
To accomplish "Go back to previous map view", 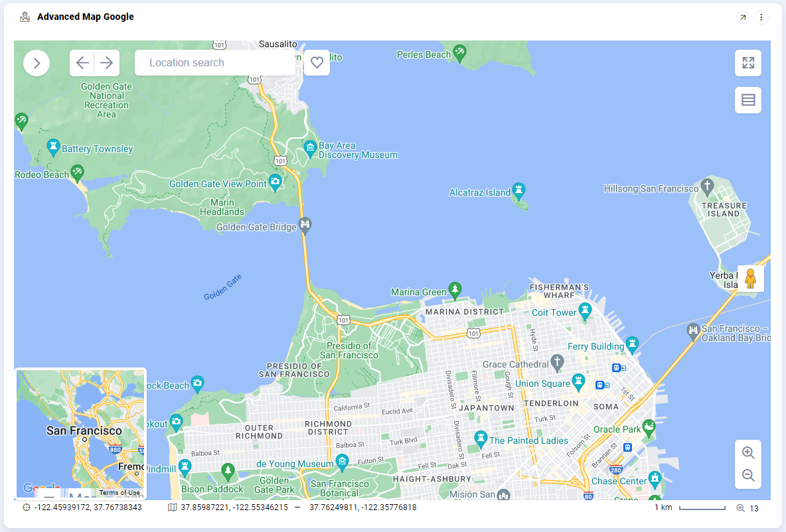I will (82, 63).
